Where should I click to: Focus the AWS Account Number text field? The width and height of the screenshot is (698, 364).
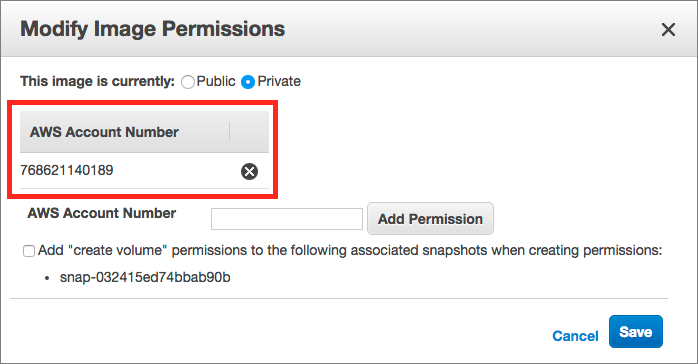tap(287, 219)
